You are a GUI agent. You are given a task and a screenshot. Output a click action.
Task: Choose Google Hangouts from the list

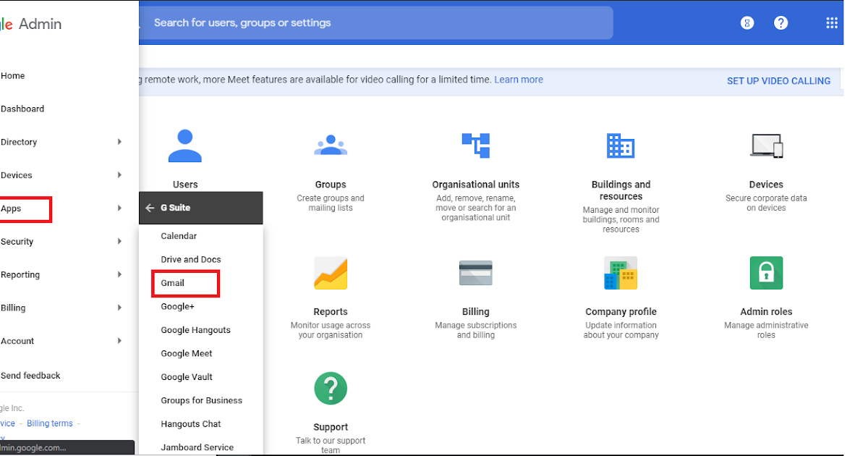[x=195, y=330]
